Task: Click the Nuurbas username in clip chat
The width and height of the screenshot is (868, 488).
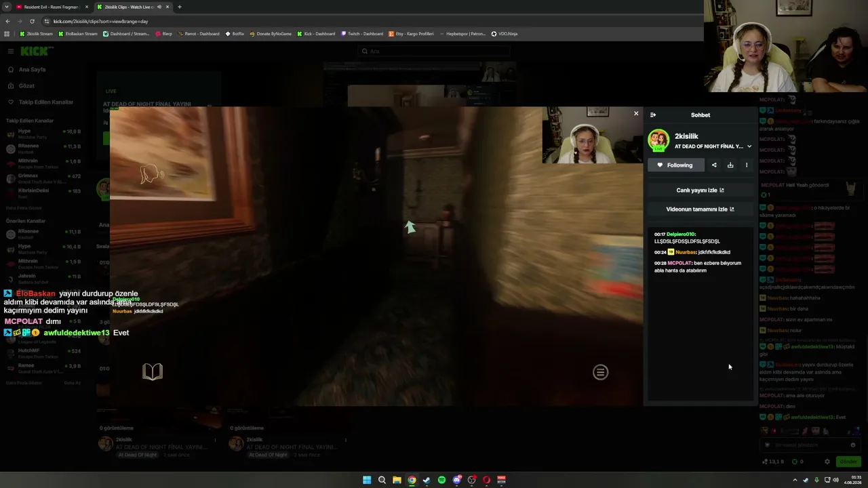Action: (686, 252)
